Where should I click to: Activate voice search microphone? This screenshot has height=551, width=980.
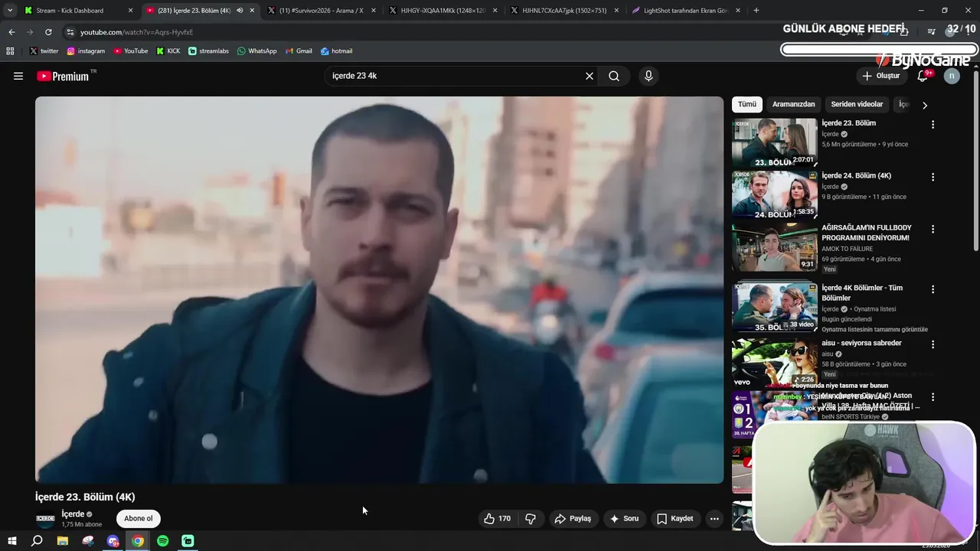(648, 76)
